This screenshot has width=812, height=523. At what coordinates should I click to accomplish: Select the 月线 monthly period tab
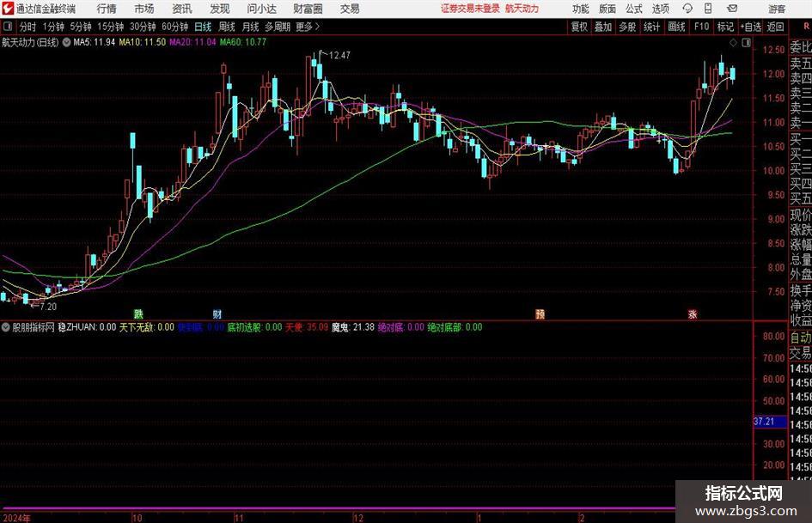250,27
